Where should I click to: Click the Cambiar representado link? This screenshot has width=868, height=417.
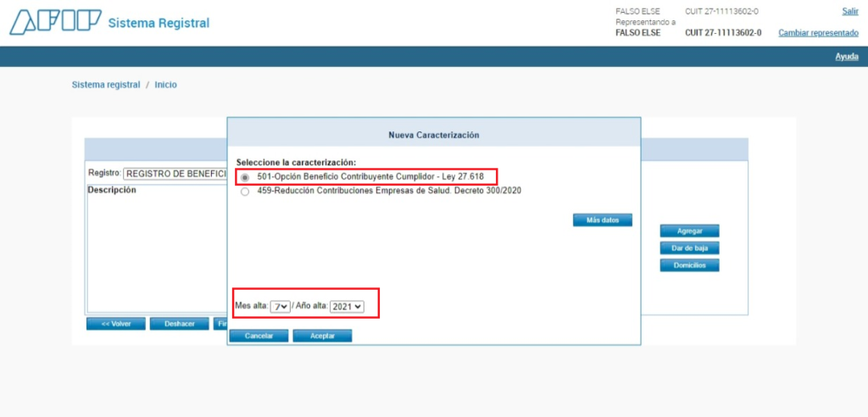pos(818,33)
